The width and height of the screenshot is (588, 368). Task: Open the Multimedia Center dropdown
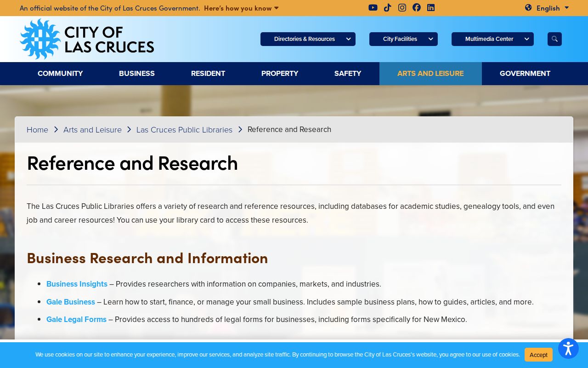pyautogui.click(x=492, y=39)
